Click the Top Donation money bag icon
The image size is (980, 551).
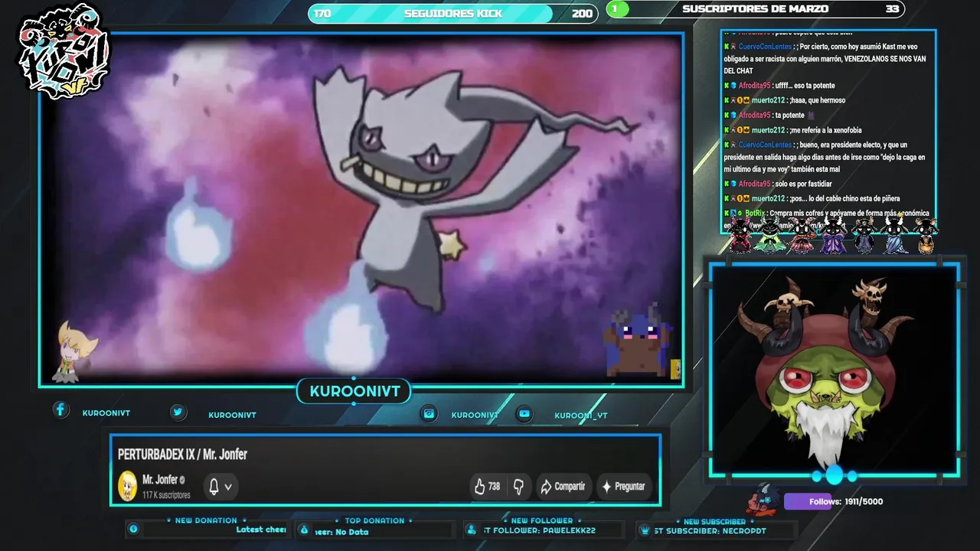click(304, 530)
